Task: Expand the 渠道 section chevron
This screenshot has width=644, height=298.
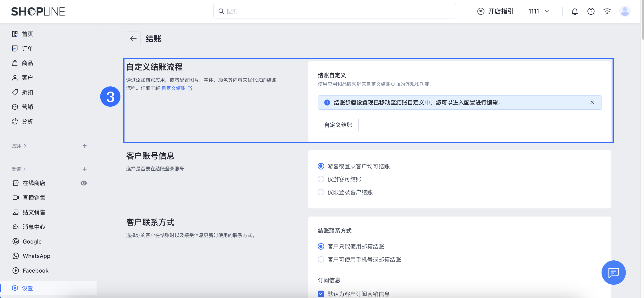Action: [24, 169]
